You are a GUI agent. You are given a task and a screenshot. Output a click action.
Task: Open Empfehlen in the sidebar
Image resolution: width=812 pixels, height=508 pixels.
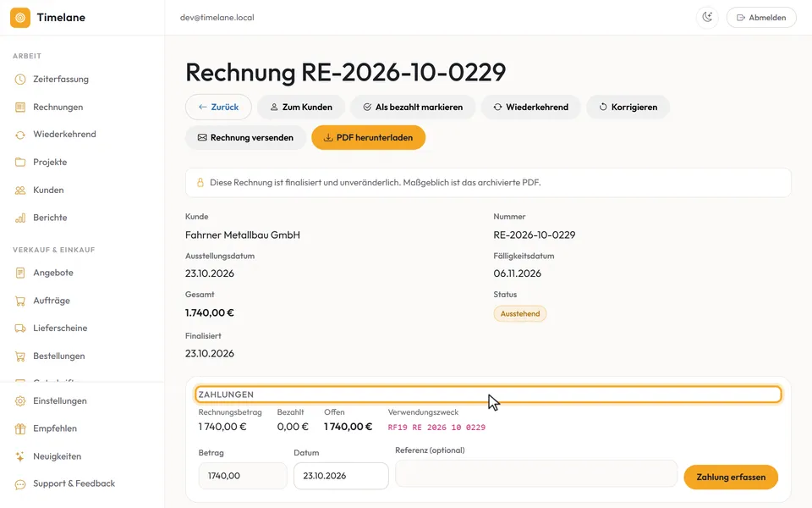(55, 428)
